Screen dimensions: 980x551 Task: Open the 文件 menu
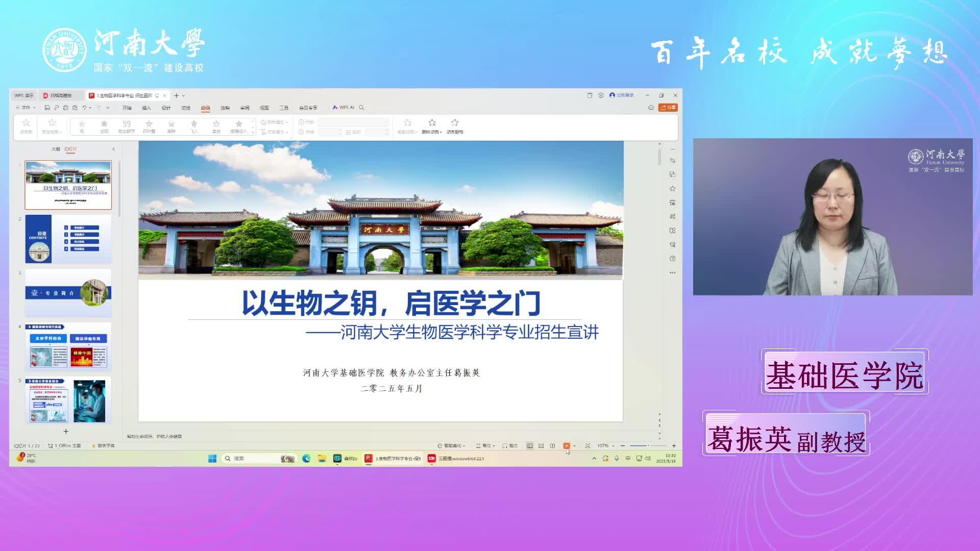pos(26,108)
